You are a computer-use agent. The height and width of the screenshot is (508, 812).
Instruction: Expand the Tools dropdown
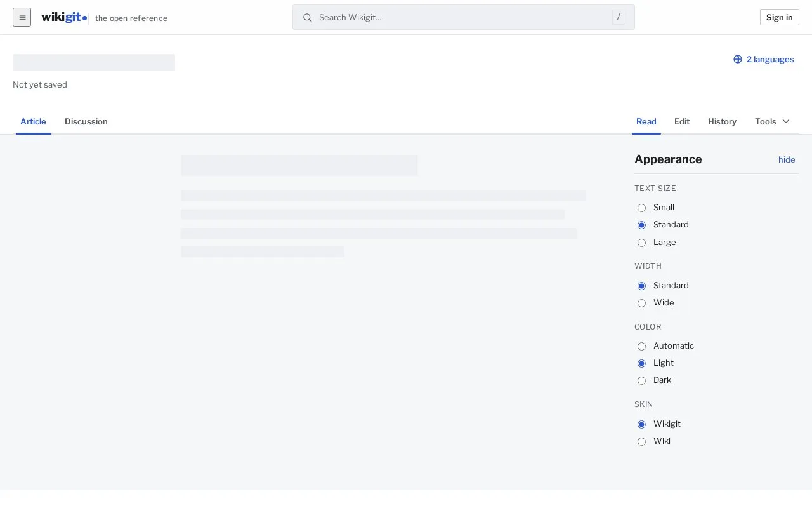(772, 121)
